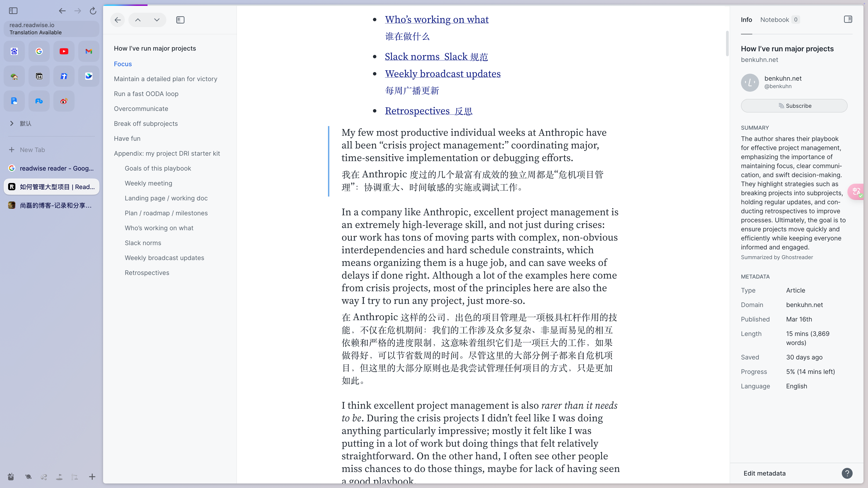868x488 pixels.
Task: Go forward in browser history
Action: tap(78, 11)
